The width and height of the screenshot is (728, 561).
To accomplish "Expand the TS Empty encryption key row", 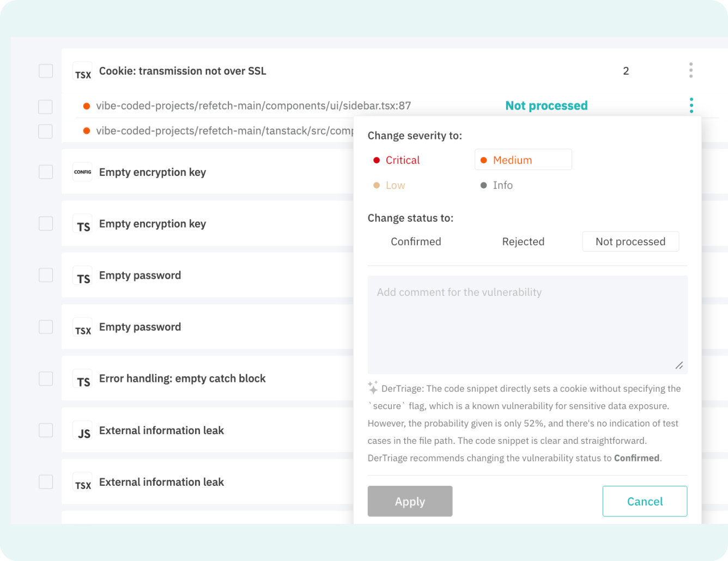I will tap(153, 224).
